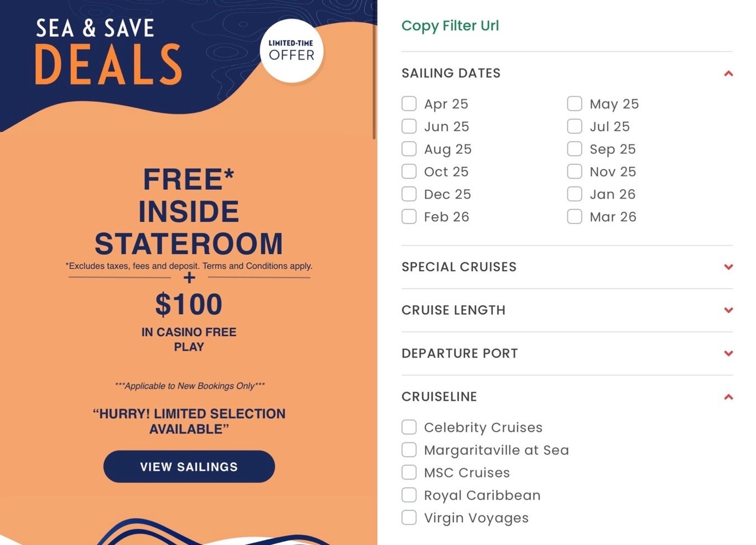The image size is (756, 545).
Task: Click the View Sailings button
Action: pyautogui.click(x=189, y=466)
